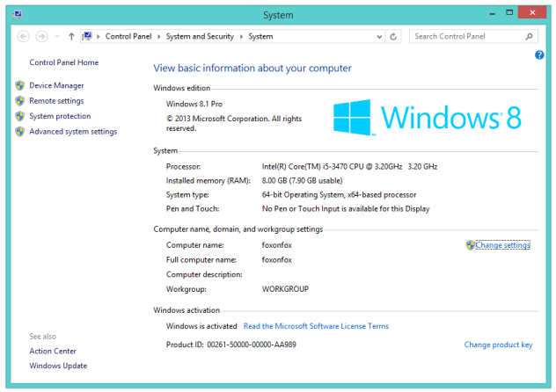Open Windows Update under See also

(x=58, y=366)
